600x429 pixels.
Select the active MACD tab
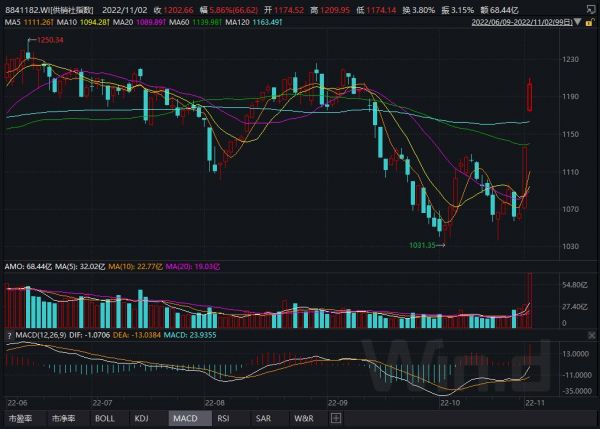pyautogui.click(x=184, y=418)
